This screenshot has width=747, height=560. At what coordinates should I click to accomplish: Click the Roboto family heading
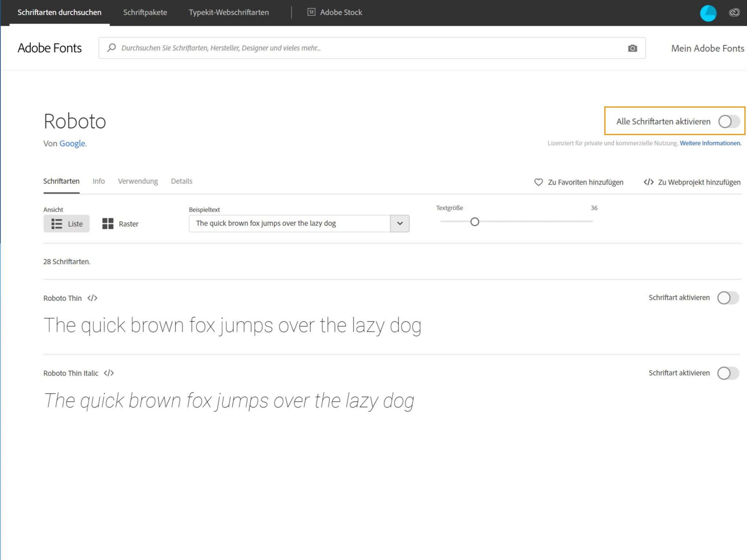tap(75, 121)
